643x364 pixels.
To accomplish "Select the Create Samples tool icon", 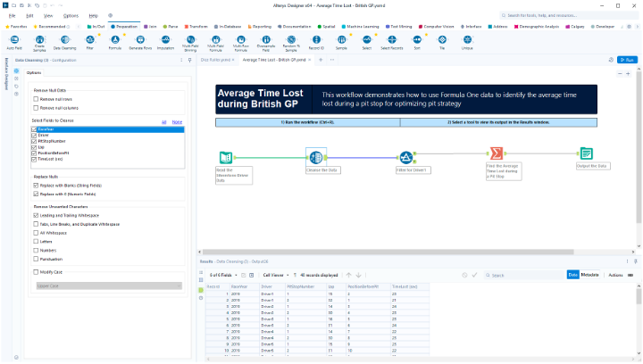I will pos(39,40).
